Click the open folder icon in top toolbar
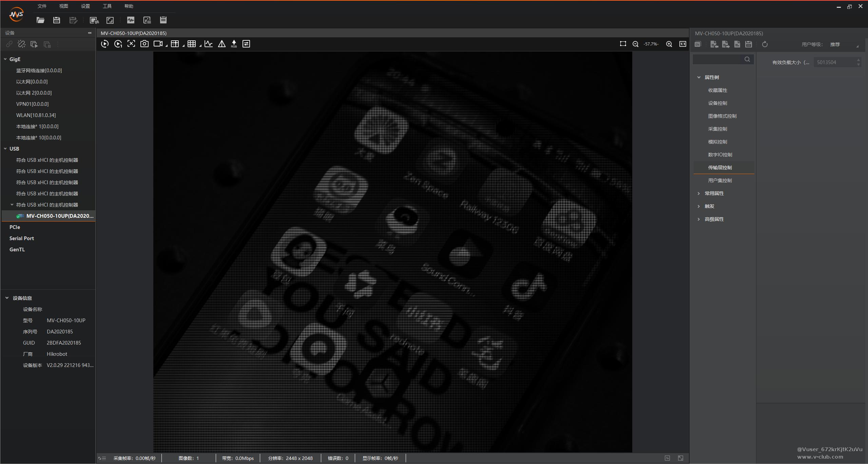This screenshot has height=464, width=868. tap(40, 20)
